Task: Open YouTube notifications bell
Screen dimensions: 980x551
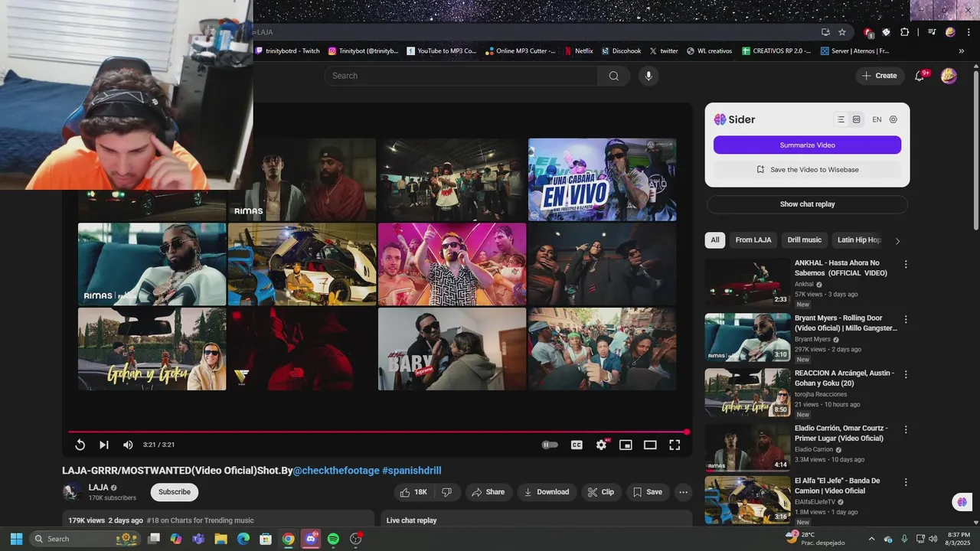Action: coord(920,76)
